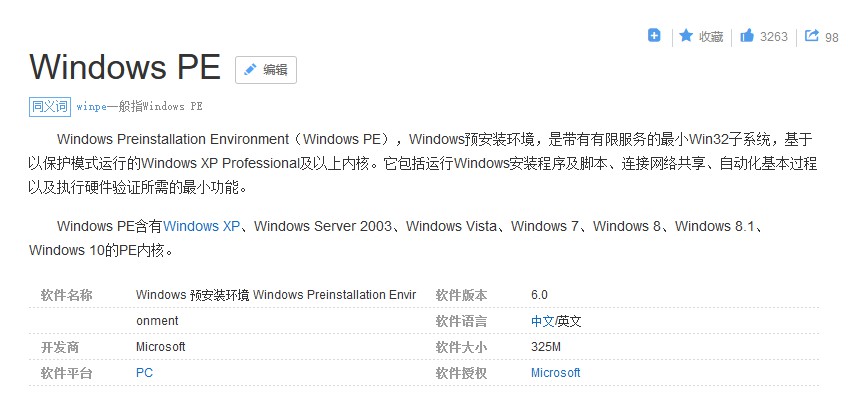The height and width of the screenshot is (418, 848).
Task: Follow the PC platform link
Action: (144, 373)
